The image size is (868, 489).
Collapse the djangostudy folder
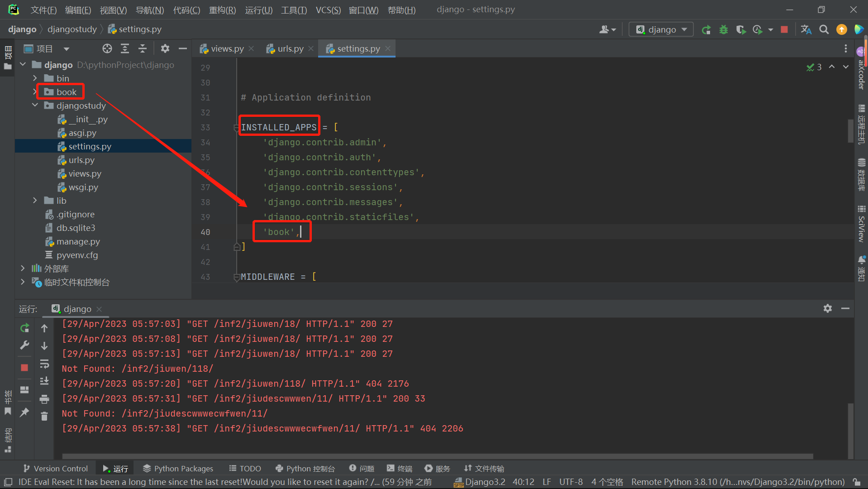coord(35,105)
